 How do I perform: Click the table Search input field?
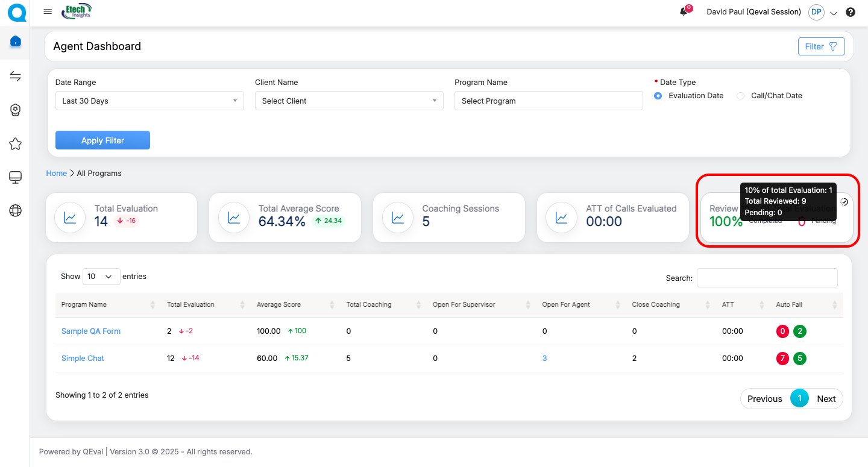point(767,278)
